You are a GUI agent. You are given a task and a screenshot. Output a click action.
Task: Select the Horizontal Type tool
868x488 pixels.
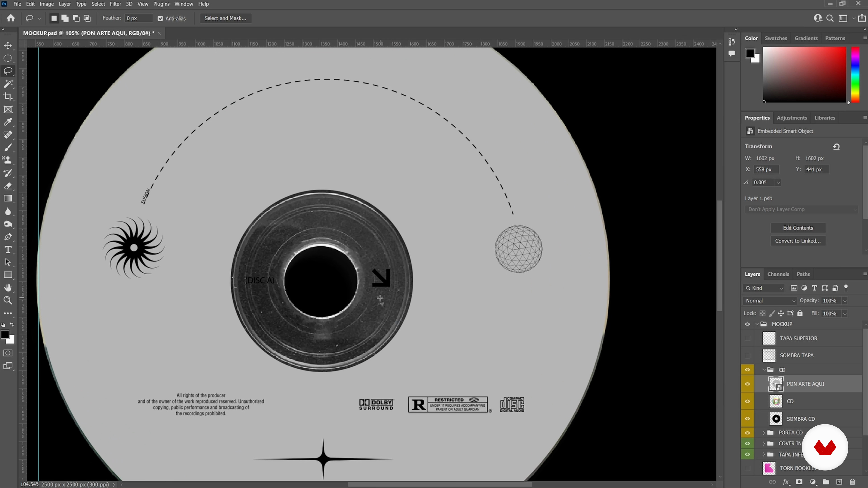click(x=8, y=250)
